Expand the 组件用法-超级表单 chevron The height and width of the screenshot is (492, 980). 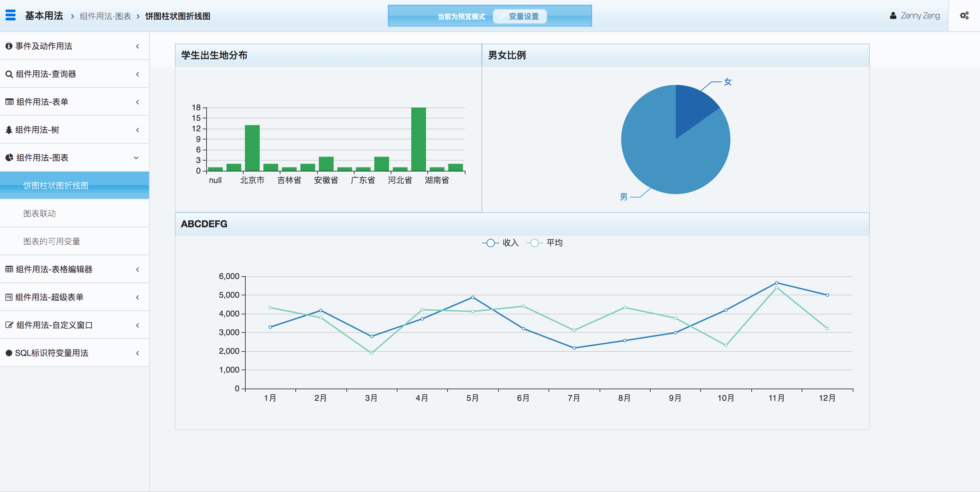[x=137, y=297]
